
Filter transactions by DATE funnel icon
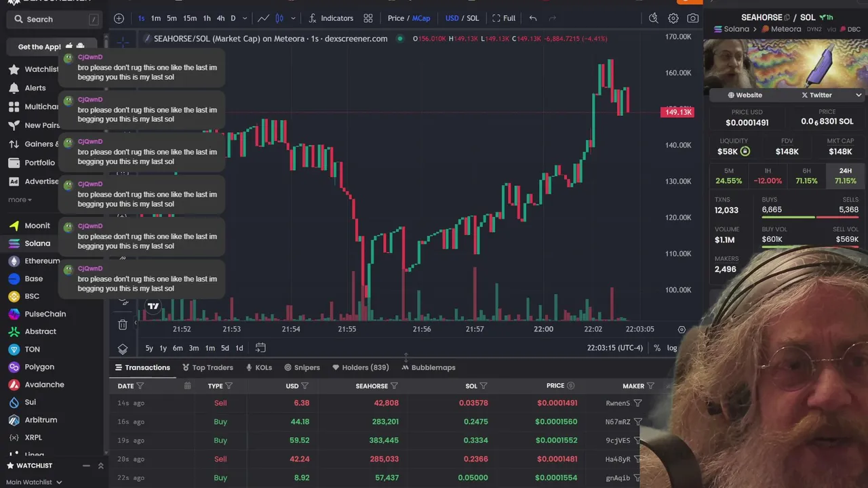(140, 386)
